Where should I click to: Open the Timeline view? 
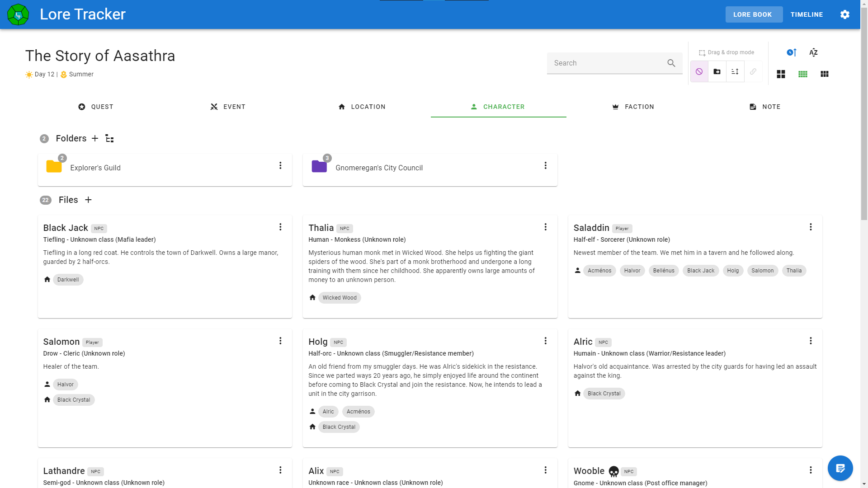click(807, 14)
